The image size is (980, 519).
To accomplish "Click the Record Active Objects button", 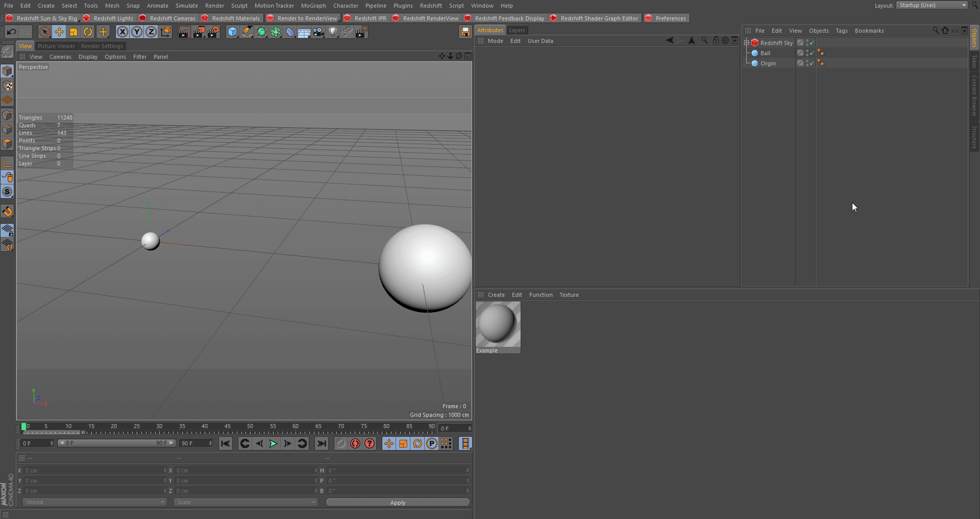I will coord(341,443).
